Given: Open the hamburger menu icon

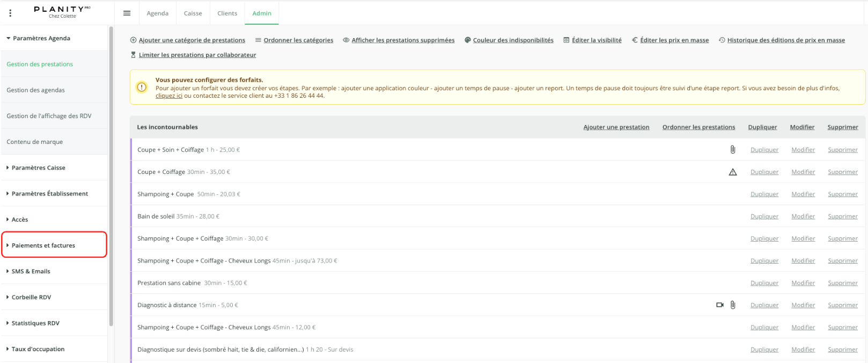Looking at the screenshot, I should point(127,13).
